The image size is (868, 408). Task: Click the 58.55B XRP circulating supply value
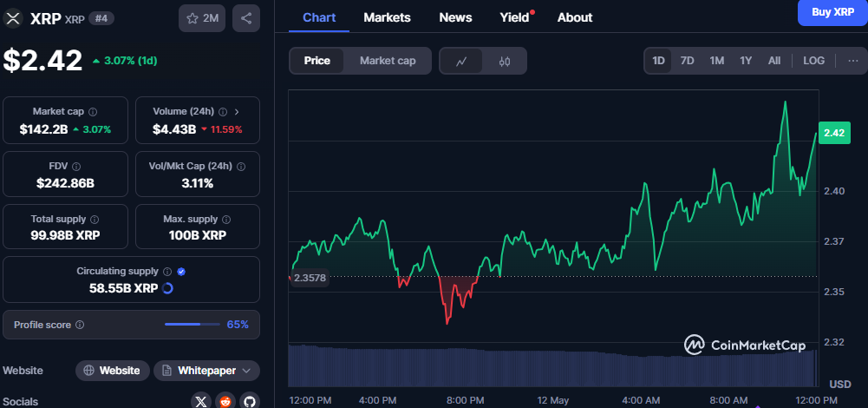(x=123, y=288)
